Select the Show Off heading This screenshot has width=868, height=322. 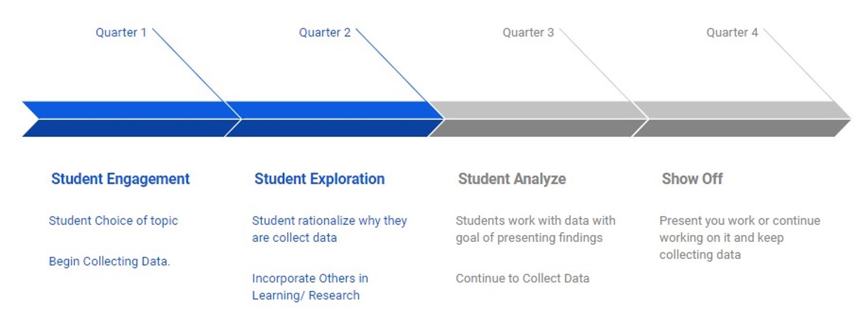(x=692, y=179)
